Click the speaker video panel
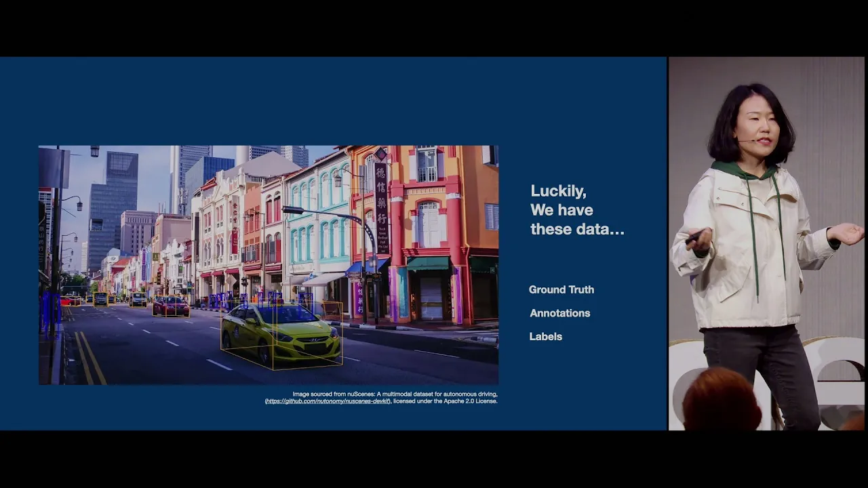The image size is (868, 488). pos(767,243)
